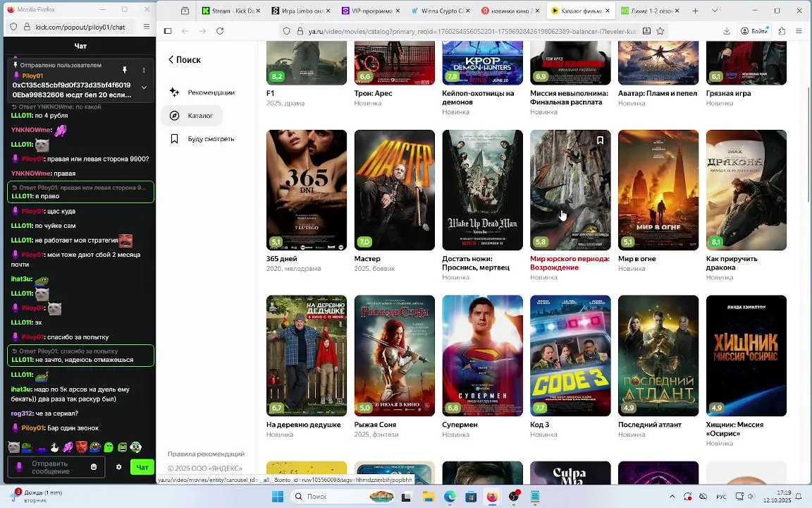812x508 pixels.
Task: Click bookmark icon on Мир юрского периода poster
Action: click(x=600, y=140)
